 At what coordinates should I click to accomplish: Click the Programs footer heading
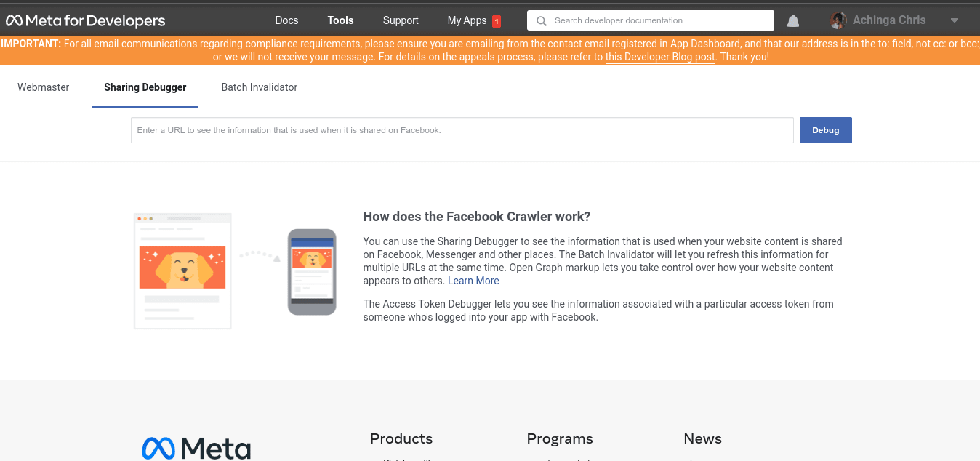tap(560, 438)
